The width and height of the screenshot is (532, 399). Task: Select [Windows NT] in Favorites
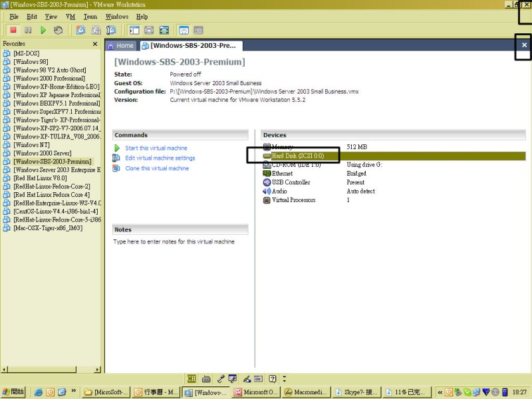pos(31,145)
